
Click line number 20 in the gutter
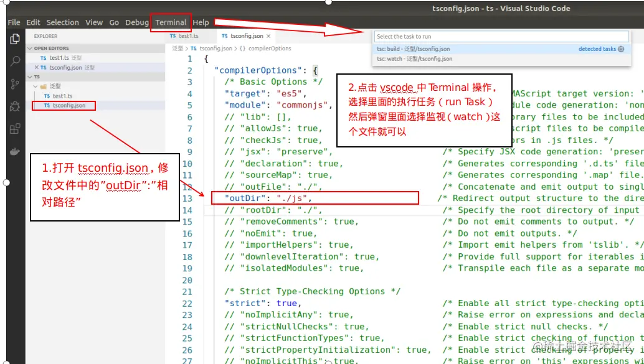[187, 280]
